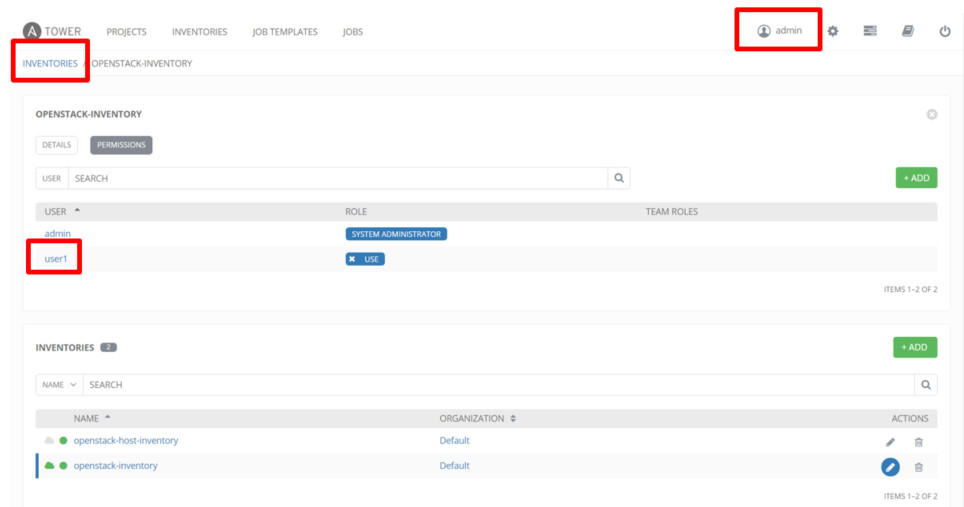964x507 pixels.
Task: Click the permissions search magnifier icon
Action: pyautogui.click(x=619, y=178)
